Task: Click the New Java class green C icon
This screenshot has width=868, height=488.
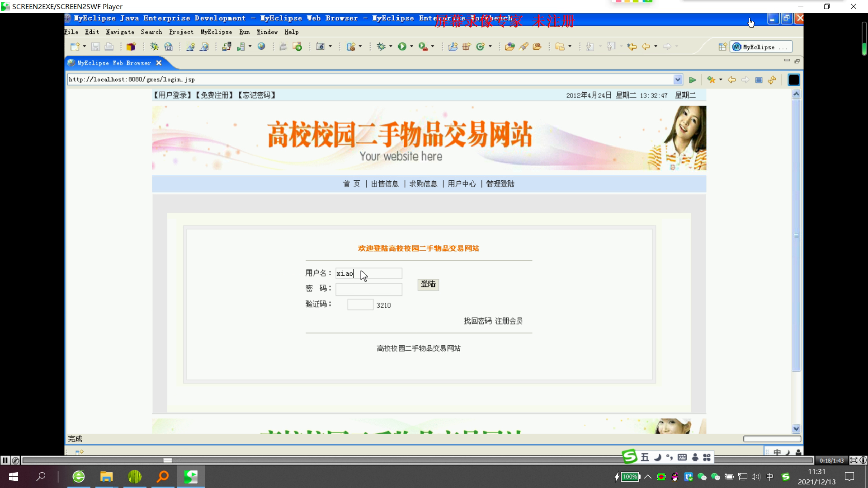Action: [x=481, y=47]
